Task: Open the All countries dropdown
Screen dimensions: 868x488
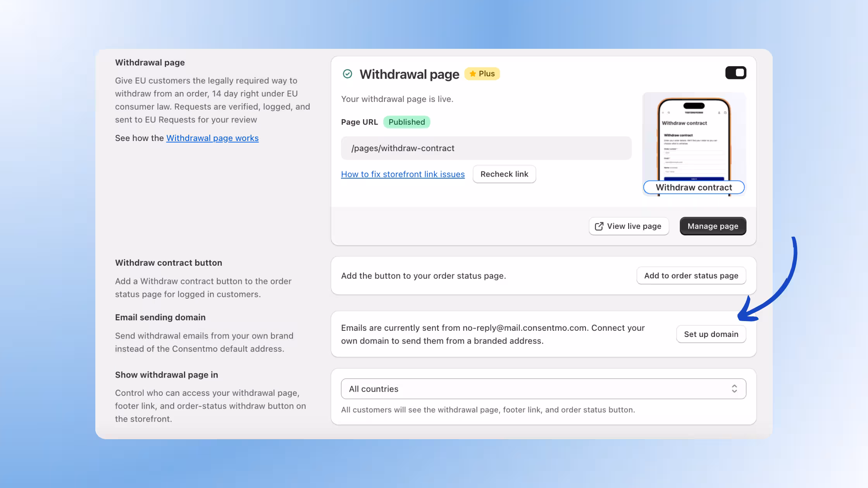Action: [x=543, y=389]
